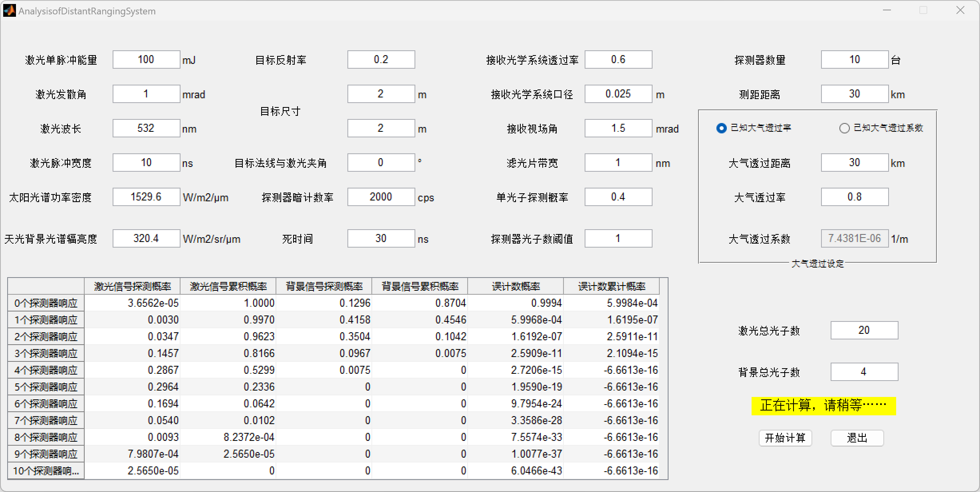Click the 误计数概率 column header

[516, 286]
